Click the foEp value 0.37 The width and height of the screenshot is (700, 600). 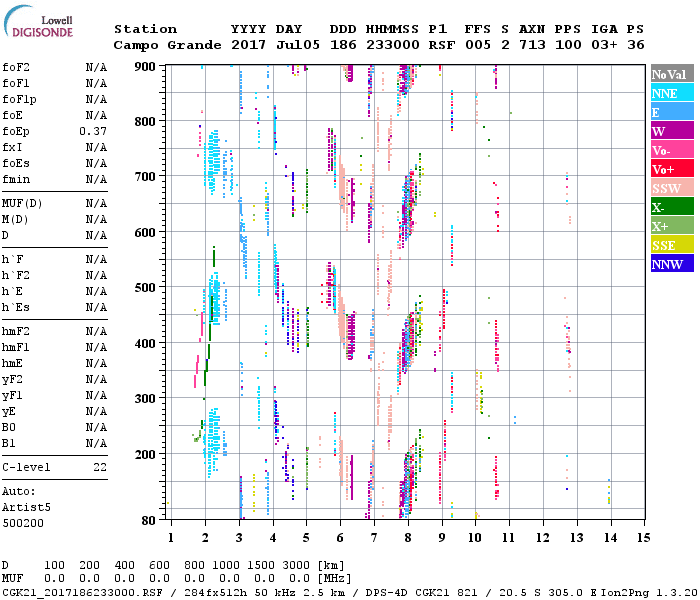[93, 131]
